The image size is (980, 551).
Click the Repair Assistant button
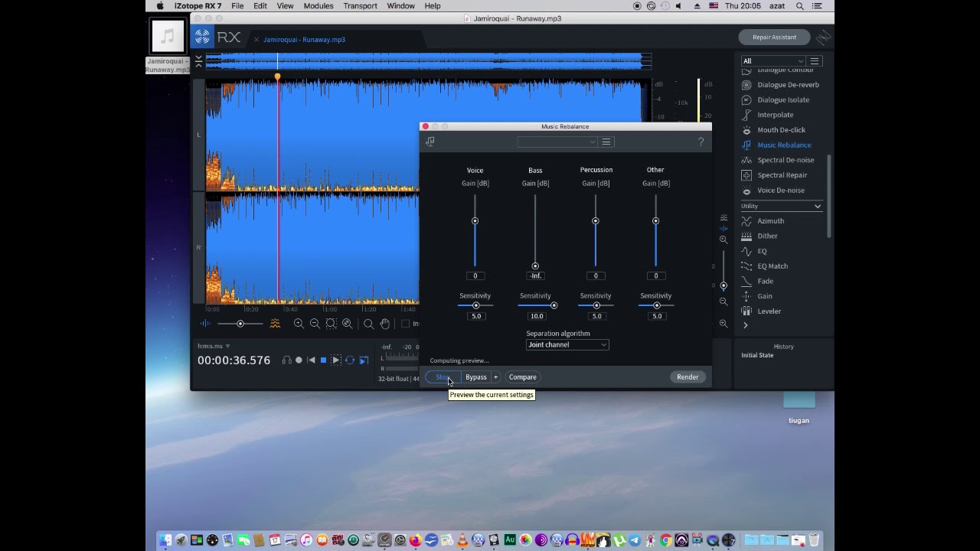tap(774, 37)
